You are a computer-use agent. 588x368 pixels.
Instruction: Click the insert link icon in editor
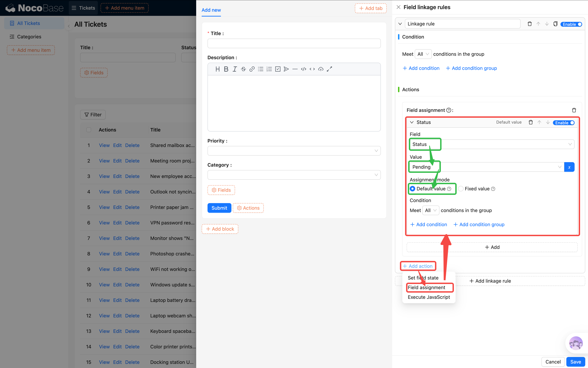click(252, 69)
